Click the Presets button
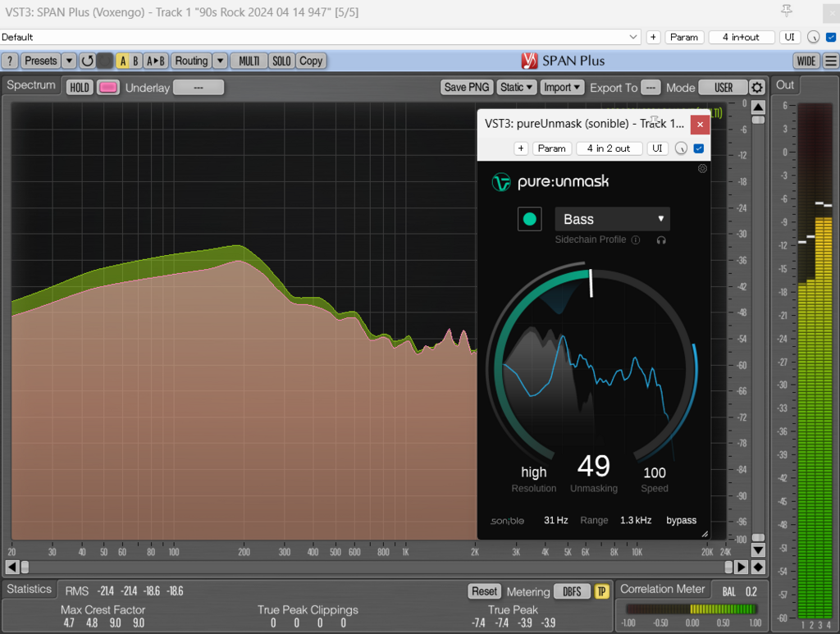Screen dimensions: 840x634 point(41,61)
